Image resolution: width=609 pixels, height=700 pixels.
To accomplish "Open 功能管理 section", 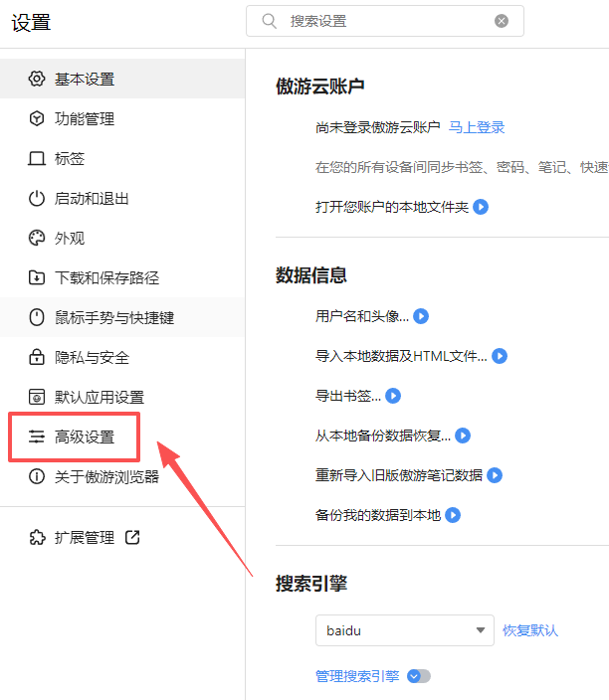I will [122, 118].
